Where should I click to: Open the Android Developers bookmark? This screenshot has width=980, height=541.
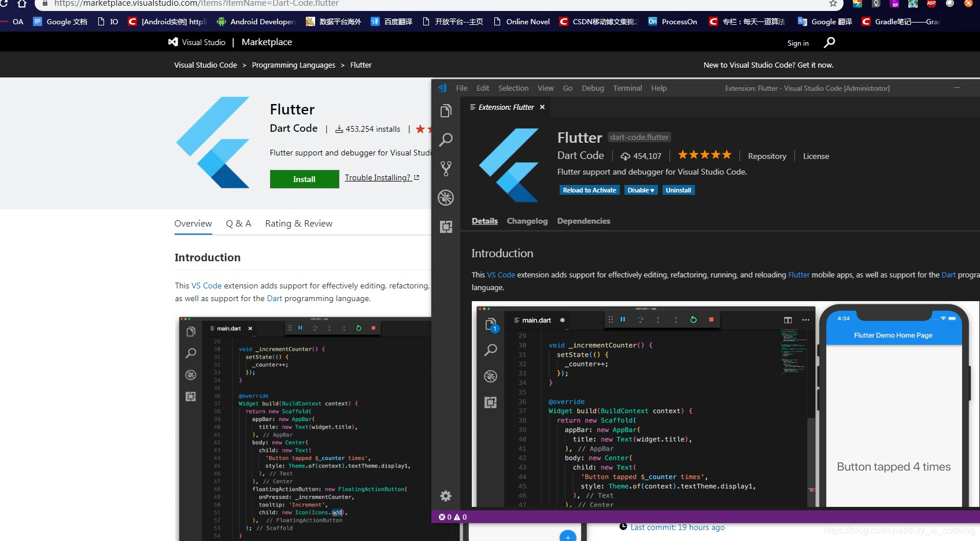coord(256,21)
